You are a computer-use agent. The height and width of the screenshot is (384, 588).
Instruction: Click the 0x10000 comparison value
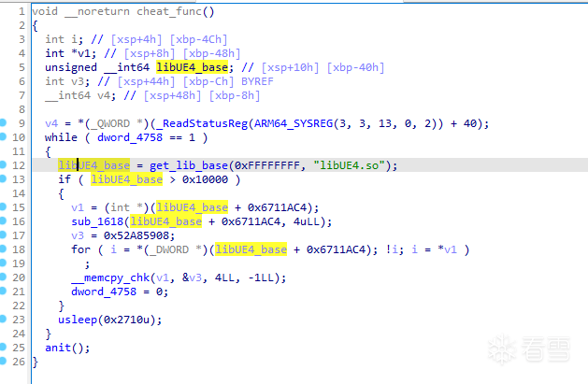tap(205, 179)
